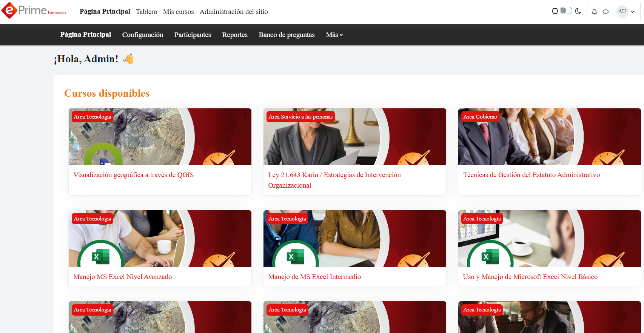Click Área Tecnología badge on Excel Avanzado card

pos(92,219)
